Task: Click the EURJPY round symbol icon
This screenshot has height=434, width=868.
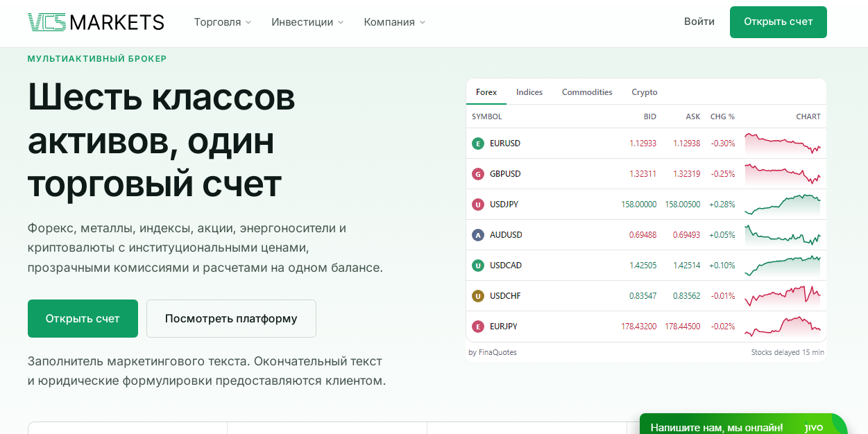Action: 477,327
